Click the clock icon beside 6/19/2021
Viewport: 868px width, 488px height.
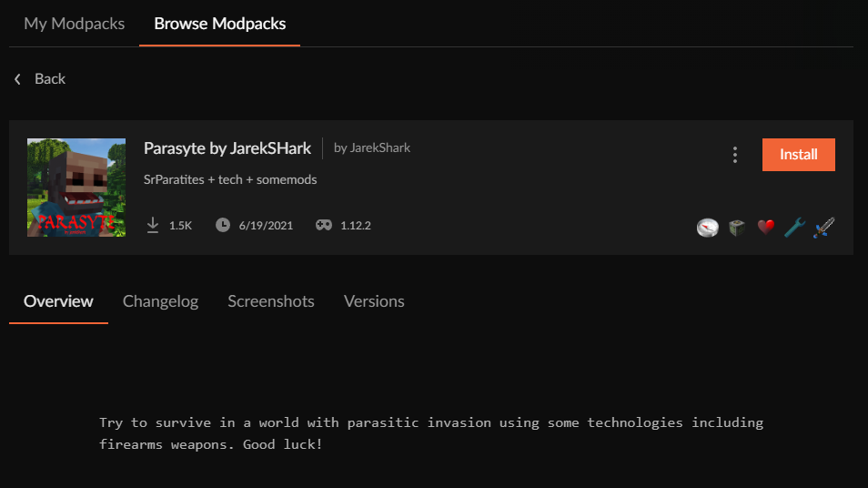tap(223, 225)
